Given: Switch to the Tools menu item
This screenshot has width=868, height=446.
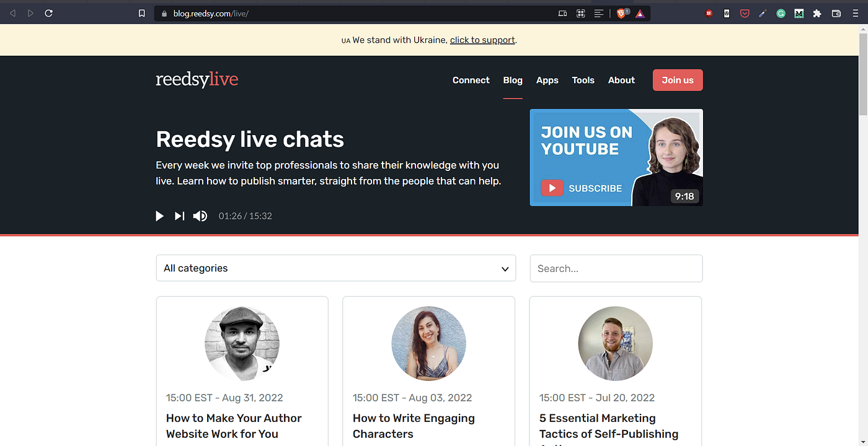Looking at the screenshot, I should [583, 80].
